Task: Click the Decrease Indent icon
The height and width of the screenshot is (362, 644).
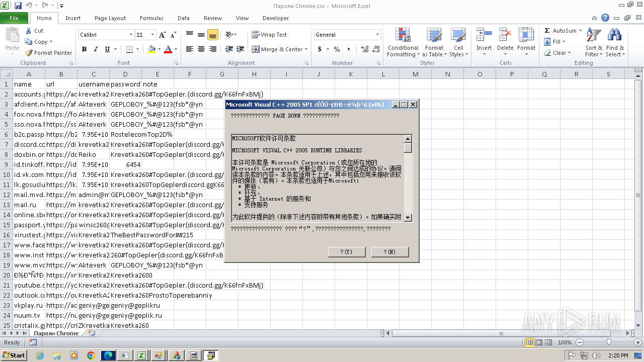Action: click(x=229, y=49)
